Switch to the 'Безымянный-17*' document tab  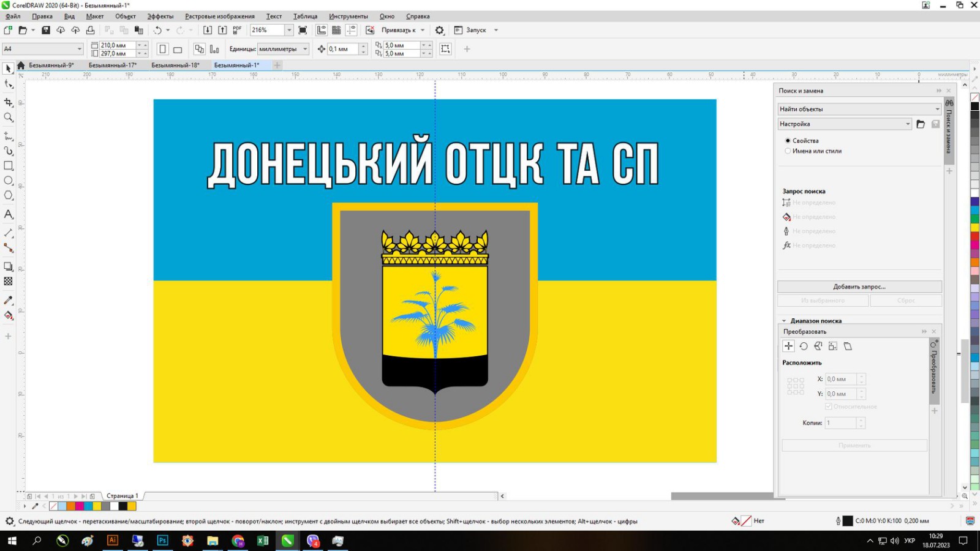tap(113, 65)
